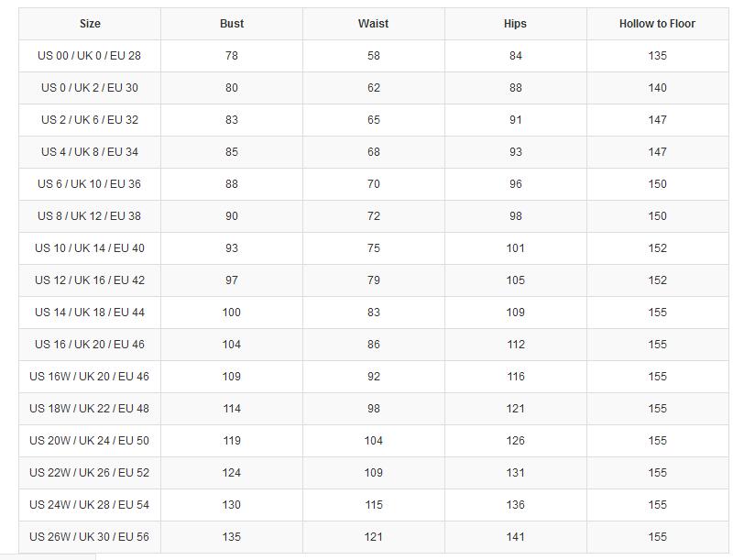Select the Waist column header
This screenshot has width=733, height=560.
point(373,24)
